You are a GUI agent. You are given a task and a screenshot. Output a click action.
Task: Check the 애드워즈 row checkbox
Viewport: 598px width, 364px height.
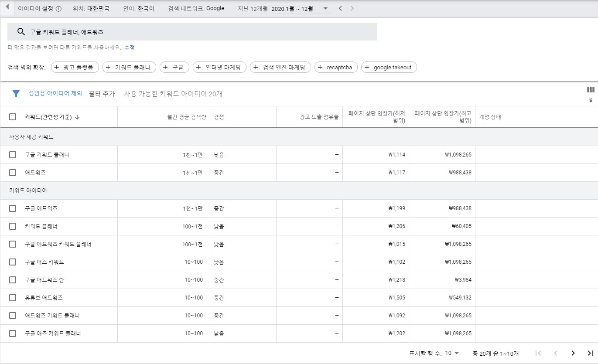13,173
